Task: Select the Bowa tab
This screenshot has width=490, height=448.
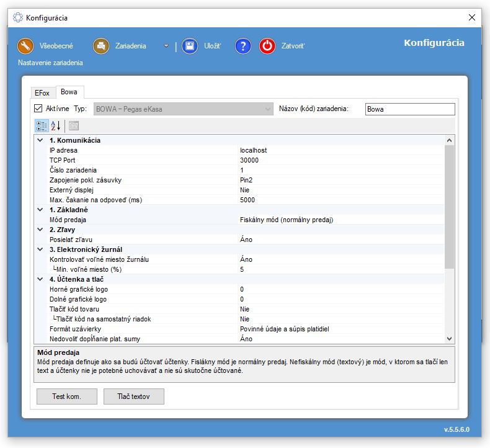Action: point(69,92)
